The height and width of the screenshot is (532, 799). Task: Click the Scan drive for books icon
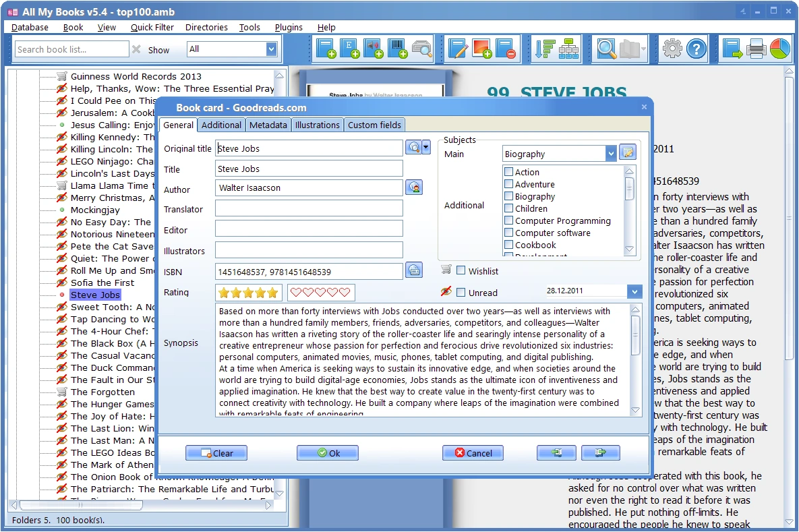click(x=421, y=49)
